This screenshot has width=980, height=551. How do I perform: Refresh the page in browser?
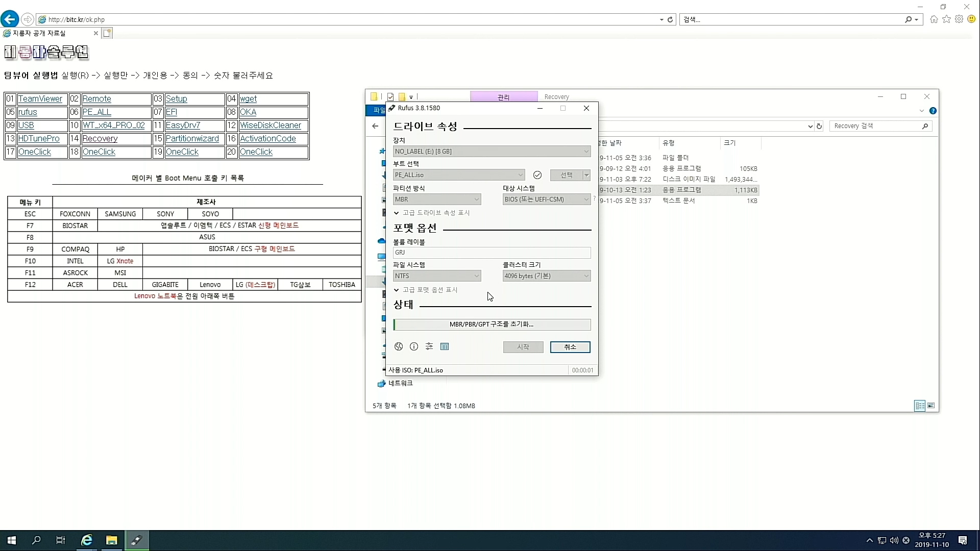click(x=670, y=19)
